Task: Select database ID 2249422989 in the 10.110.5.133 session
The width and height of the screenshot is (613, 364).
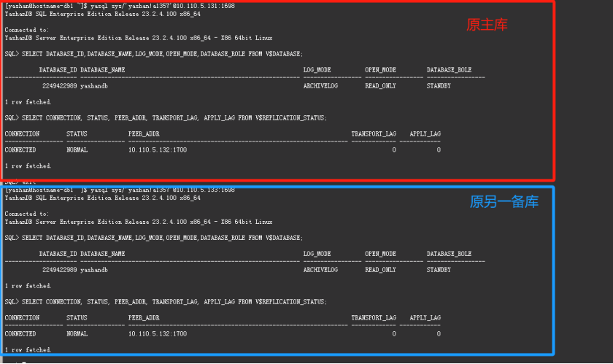Action: (x=59, y=270)
